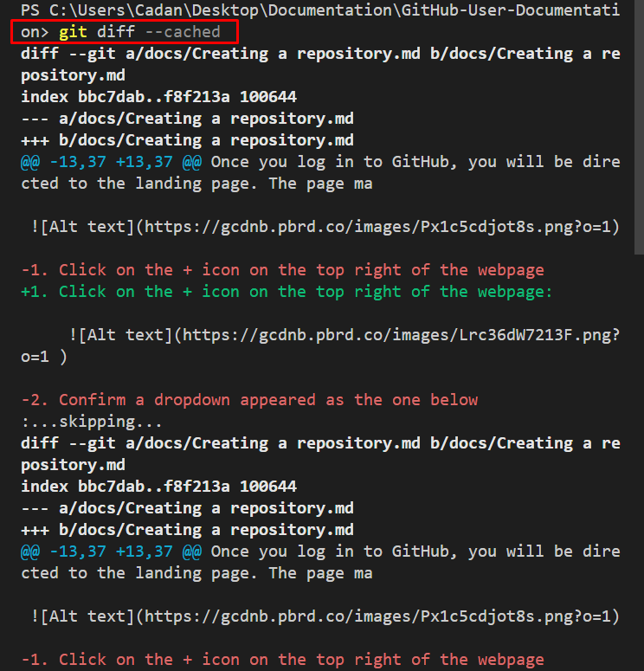644x671 pixels.
Task: Click the green '+1. Click on the + icon' line
Action: tap(287, 292)
